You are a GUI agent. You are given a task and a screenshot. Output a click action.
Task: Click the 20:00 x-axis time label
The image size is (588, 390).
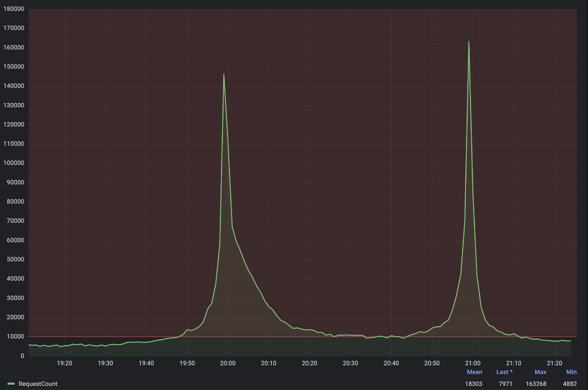pyautogui.click(x=228, y=363)
